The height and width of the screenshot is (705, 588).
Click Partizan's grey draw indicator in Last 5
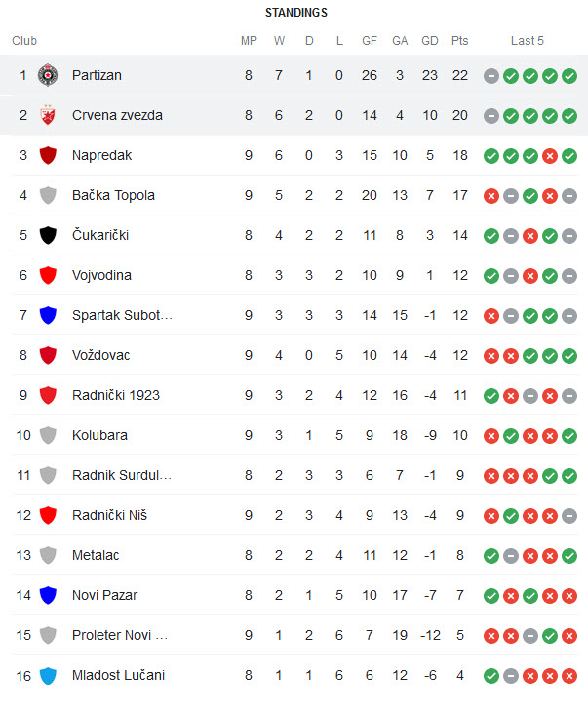tap(491, 76)
